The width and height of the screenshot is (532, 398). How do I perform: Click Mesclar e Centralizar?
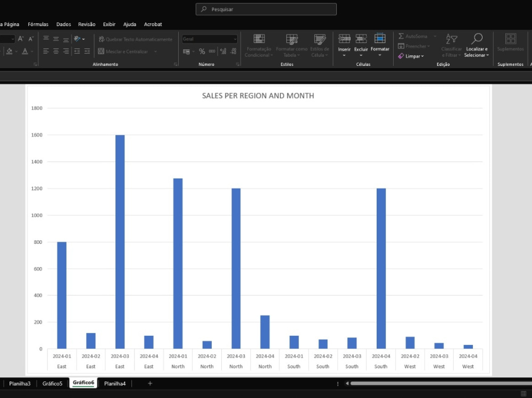tap(123, 52)
